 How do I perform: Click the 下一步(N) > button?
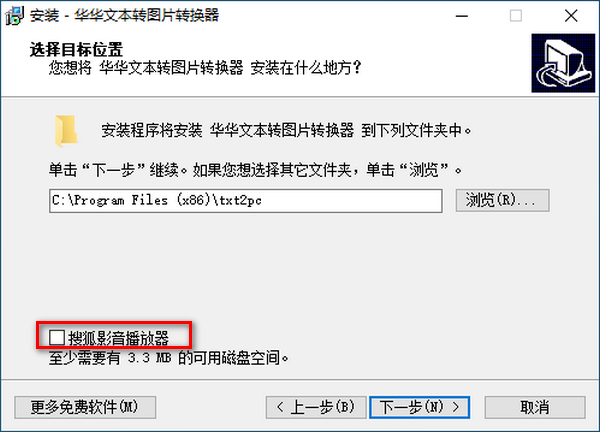[419, 407]
